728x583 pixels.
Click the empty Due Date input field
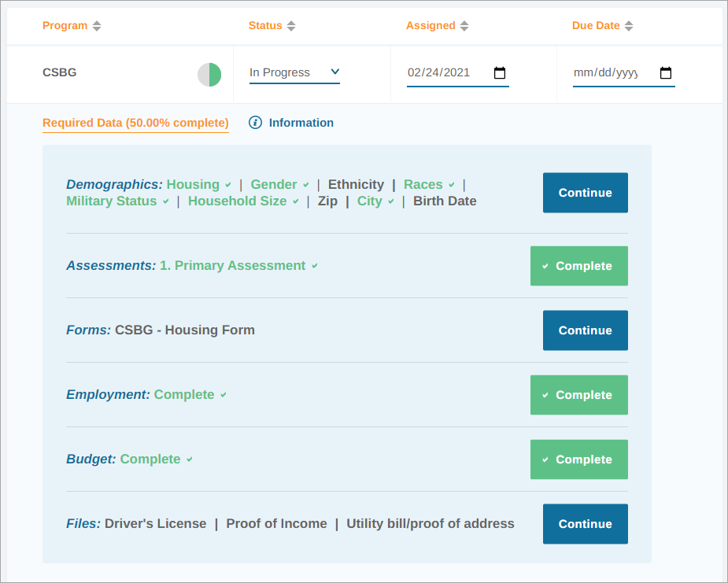pos(606,73)
